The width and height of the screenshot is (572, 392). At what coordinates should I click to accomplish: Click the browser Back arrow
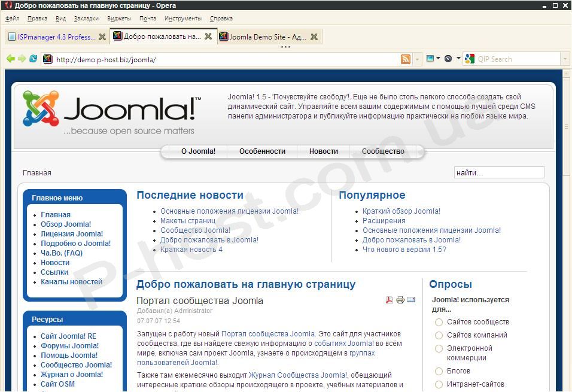10,59
